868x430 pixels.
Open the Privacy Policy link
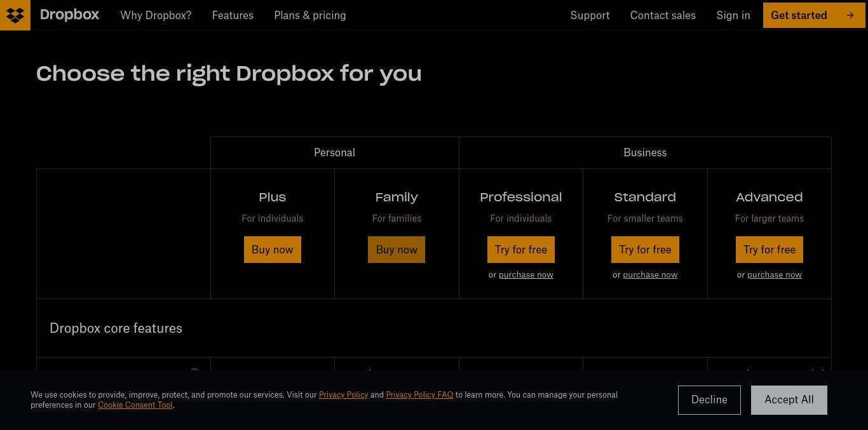[x=344, y=395]
